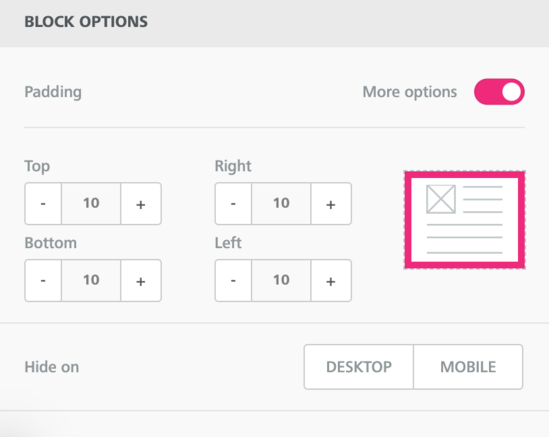
Task: Click the image placeholder in the preview
Action: pyautogui.click(x=441, y=199)
